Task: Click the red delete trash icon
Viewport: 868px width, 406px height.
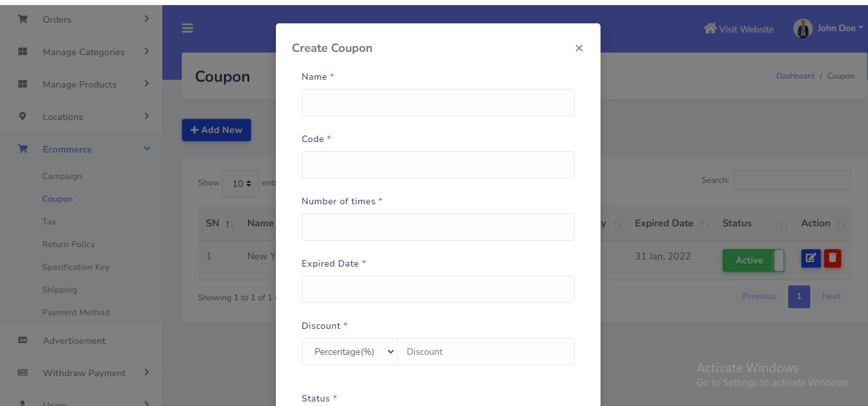Action: click(832, 258)
